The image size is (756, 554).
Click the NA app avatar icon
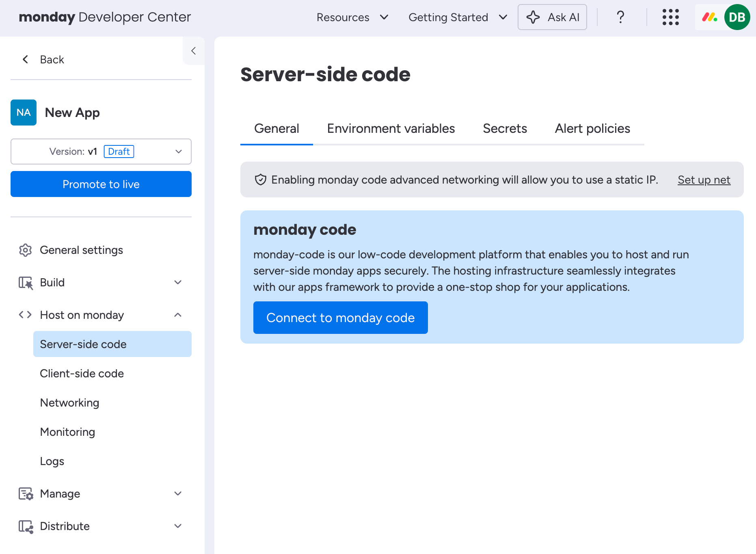pyautogui.click(x=24, y=113)
